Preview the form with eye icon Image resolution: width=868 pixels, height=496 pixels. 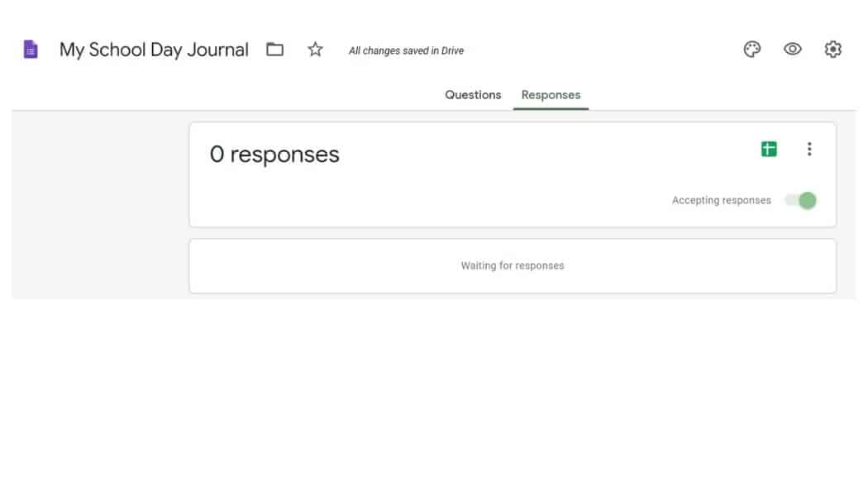793,50
